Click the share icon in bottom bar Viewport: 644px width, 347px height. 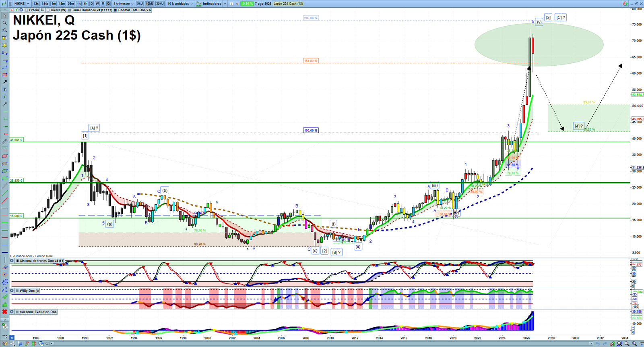click(x=12, y=344)
